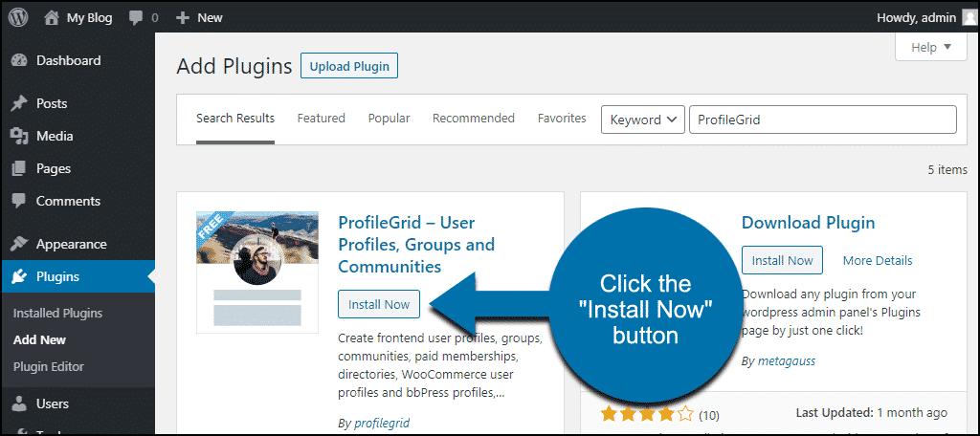Click the Users person icon
Viewport: 980px width, 436px height.
click(19, 404)
